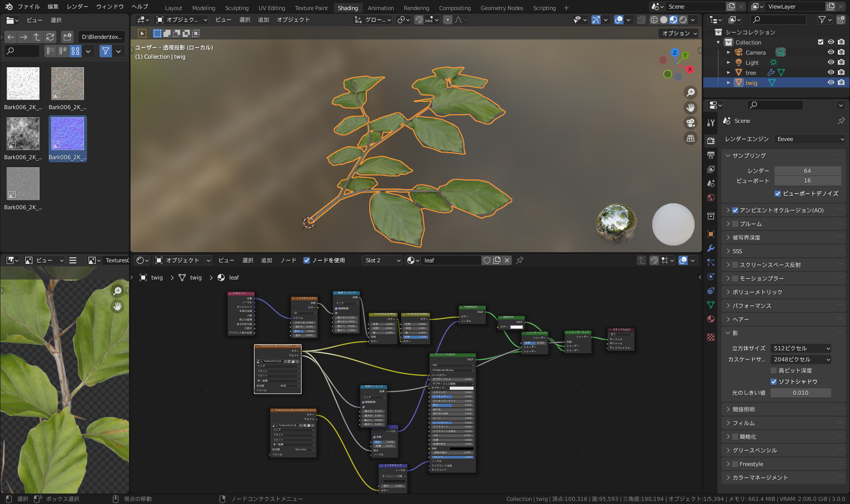Screen dimensions: 850x504
Task: Switch perspective/orthographic grid gizmo
Action: (x=691, y=138)
